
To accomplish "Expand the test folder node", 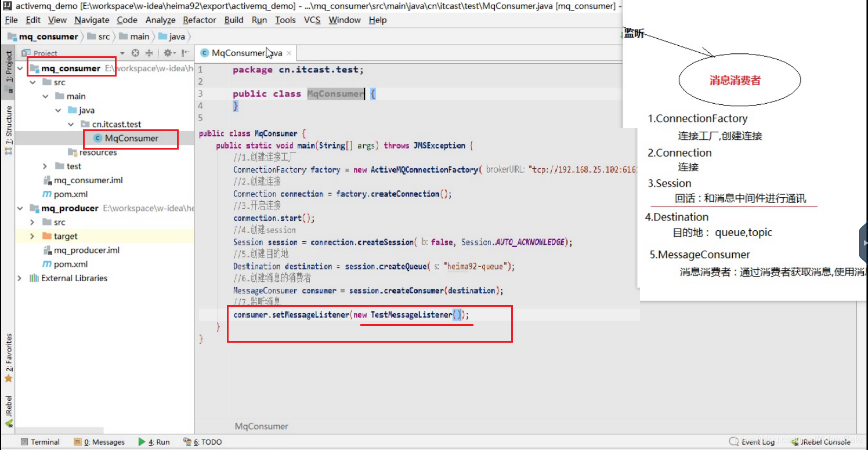I will pyautogui.click(x=46, y=166).
